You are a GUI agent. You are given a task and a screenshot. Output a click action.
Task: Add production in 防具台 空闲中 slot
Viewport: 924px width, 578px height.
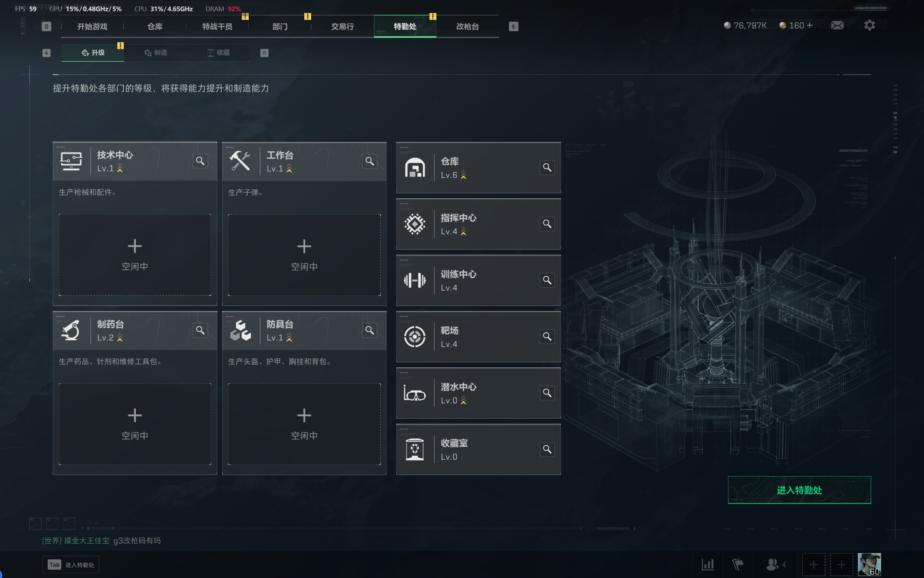[x=304, y=424]
